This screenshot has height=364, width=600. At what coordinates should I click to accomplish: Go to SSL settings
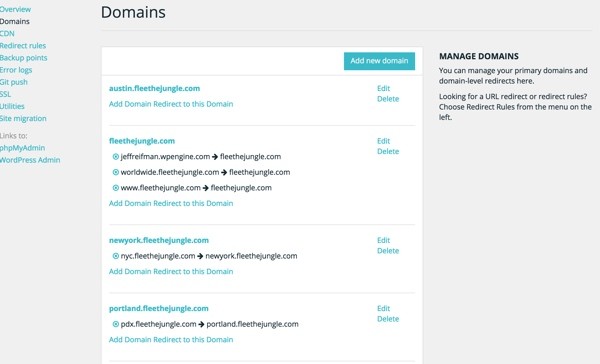(x=5, y=94)
